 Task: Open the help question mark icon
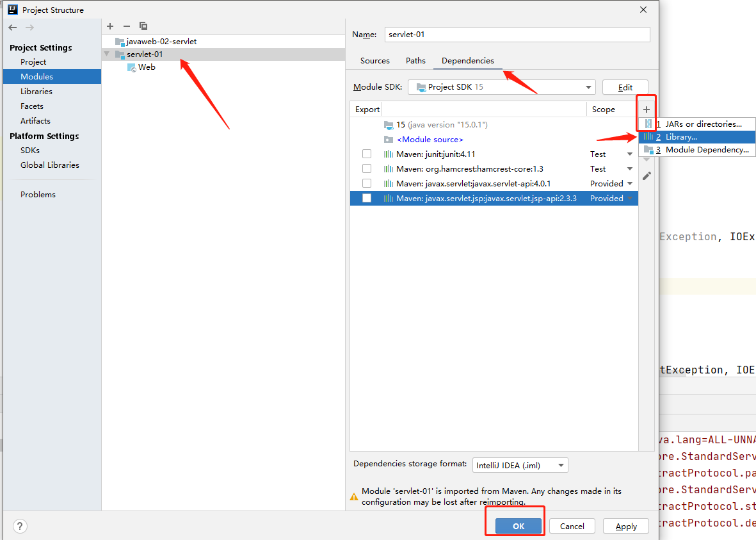[x=20, y=526]
